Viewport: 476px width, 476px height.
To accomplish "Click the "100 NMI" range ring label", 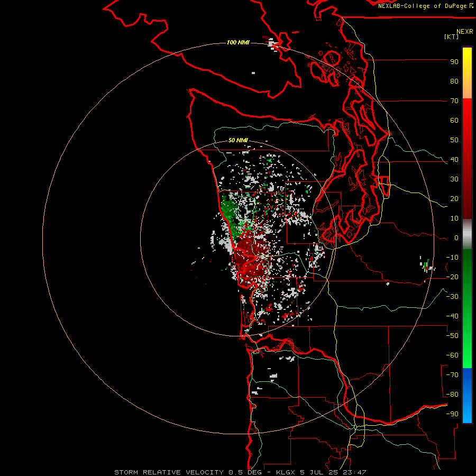I will pyautogui.click(x=239, y=42).
